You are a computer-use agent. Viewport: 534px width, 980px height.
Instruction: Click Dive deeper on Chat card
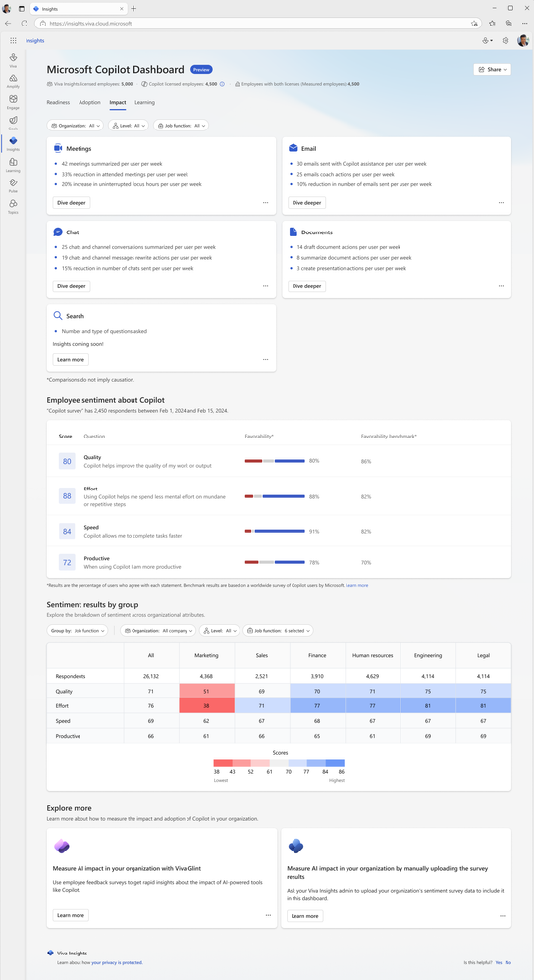point(72,286)
